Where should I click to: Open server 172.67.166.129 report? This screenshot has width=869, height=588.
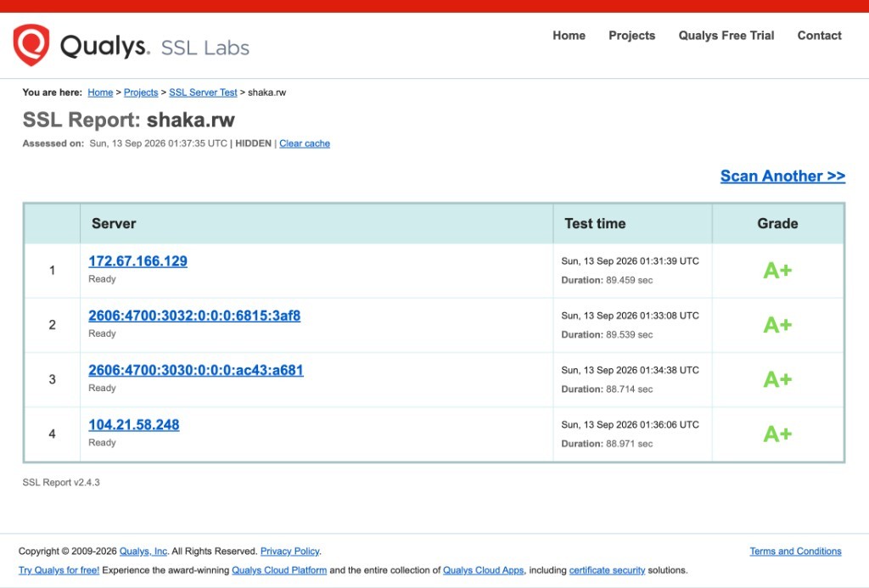pos(138,261)
